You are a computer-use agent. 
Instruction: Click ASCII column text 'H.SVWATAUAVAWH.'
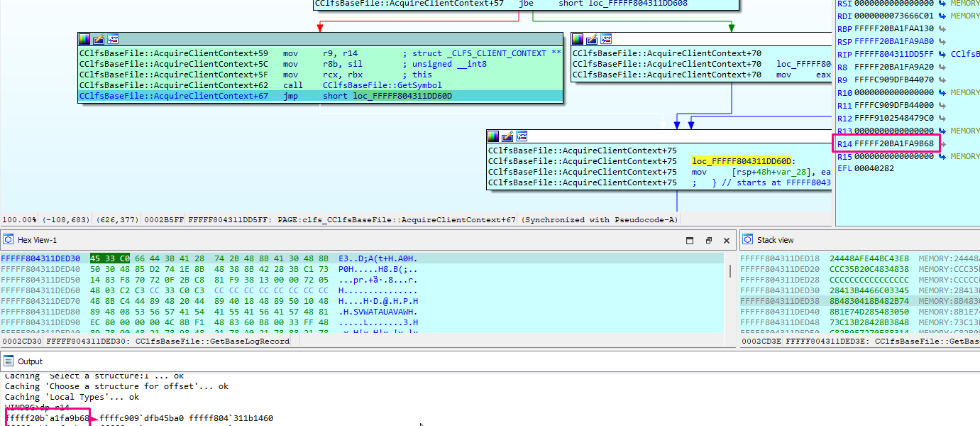tap(378, 312)
